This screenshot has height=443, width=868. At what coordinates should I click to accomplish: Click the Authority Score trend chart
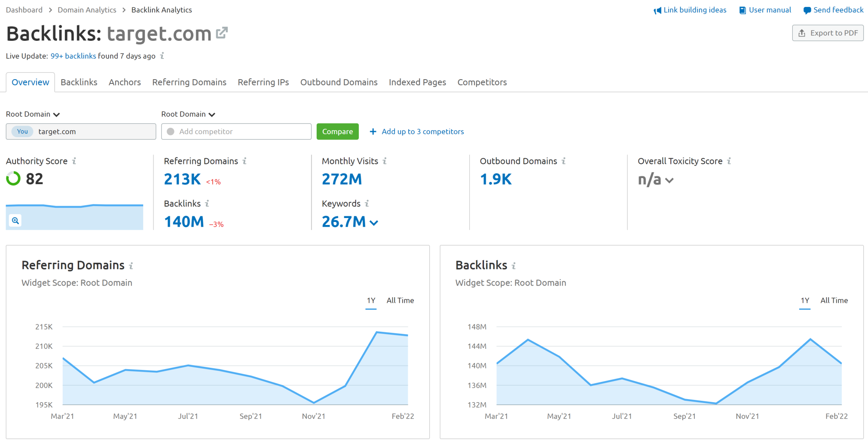pyautogui.click(x=74, y=217)
